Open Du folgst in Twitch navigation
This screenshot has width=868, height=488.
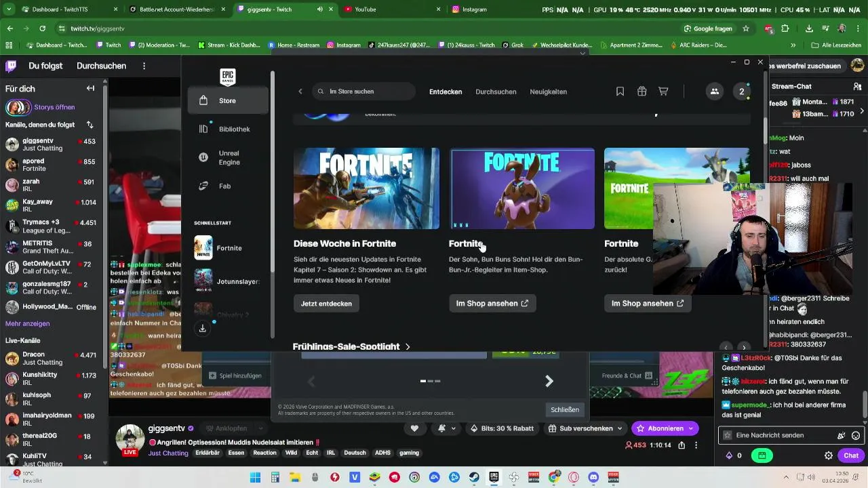click(x=45, y=66)
